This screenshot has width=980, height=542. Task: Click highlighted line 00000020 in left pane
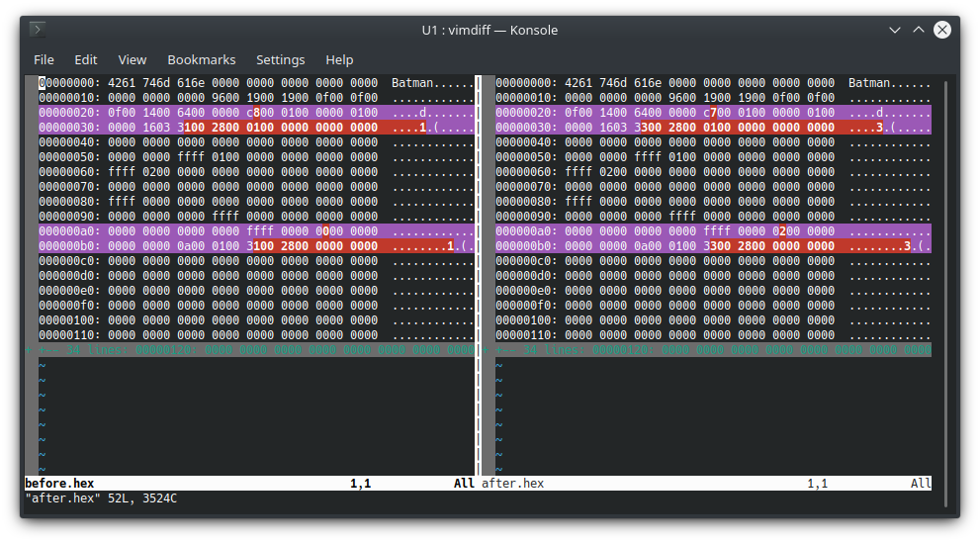click(x=256, y=113)
